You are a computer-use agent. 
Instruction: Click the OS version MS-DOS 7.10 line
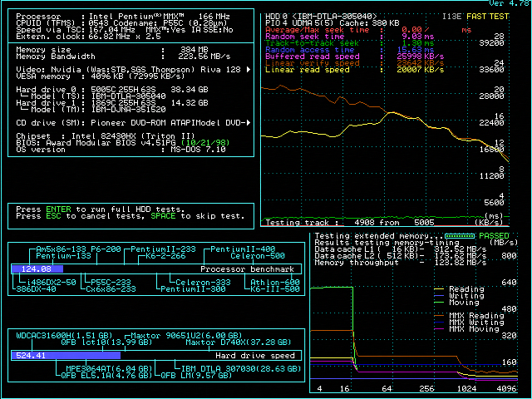(121, 150)
